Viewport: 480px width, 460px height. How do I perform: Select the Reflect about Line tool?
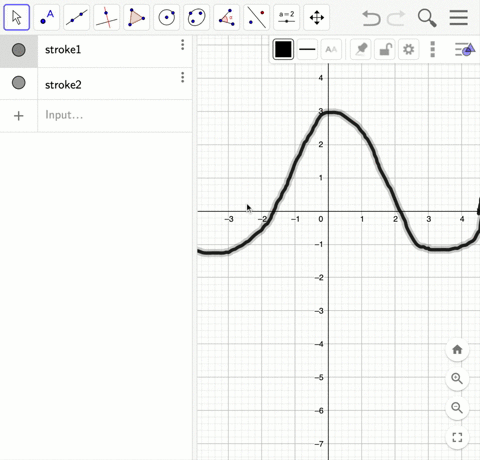[257, 17]
